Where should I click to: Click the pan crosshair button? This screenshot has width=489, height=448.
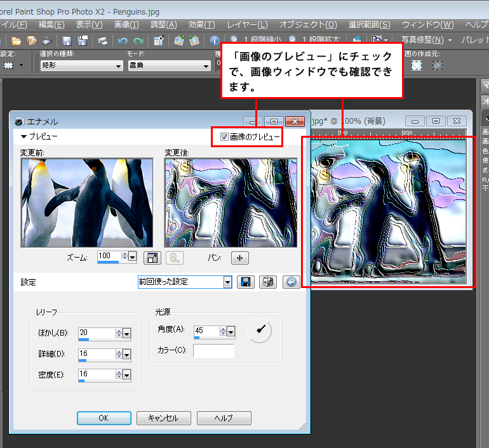(x=240, y=258)
